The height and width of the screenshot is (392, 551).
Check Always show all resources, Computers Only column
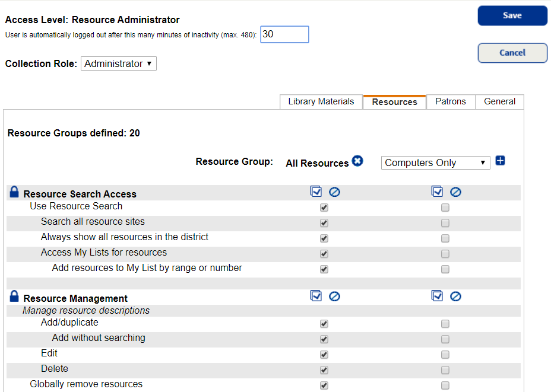445,238
